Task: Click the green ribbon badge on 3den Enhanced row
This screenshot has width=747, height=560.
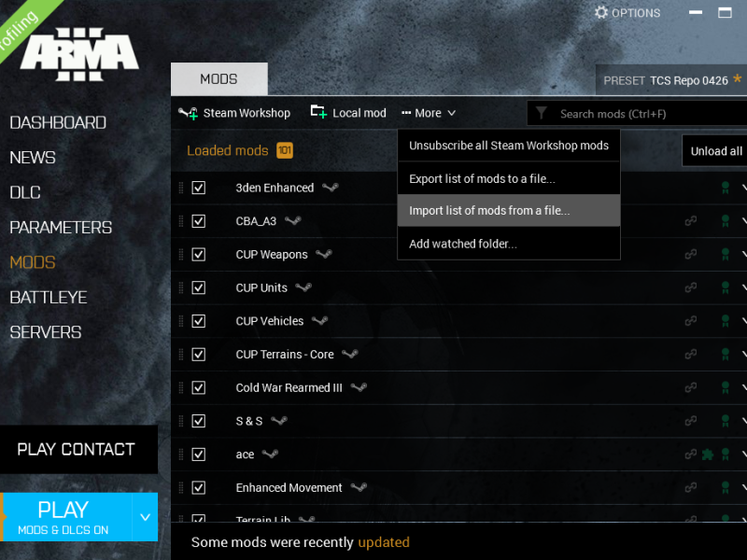Action: (726, 188)
